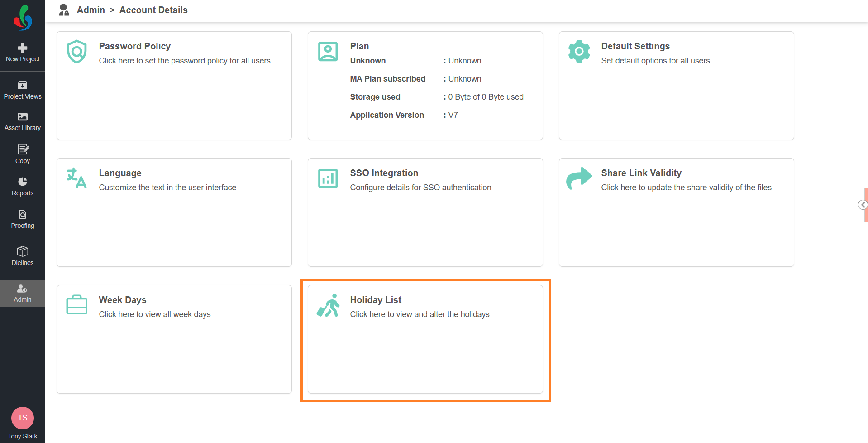Click the app logo in the sidebar
Image resolution: width=868 pixels, height=443 pixels.
[23, 18]
